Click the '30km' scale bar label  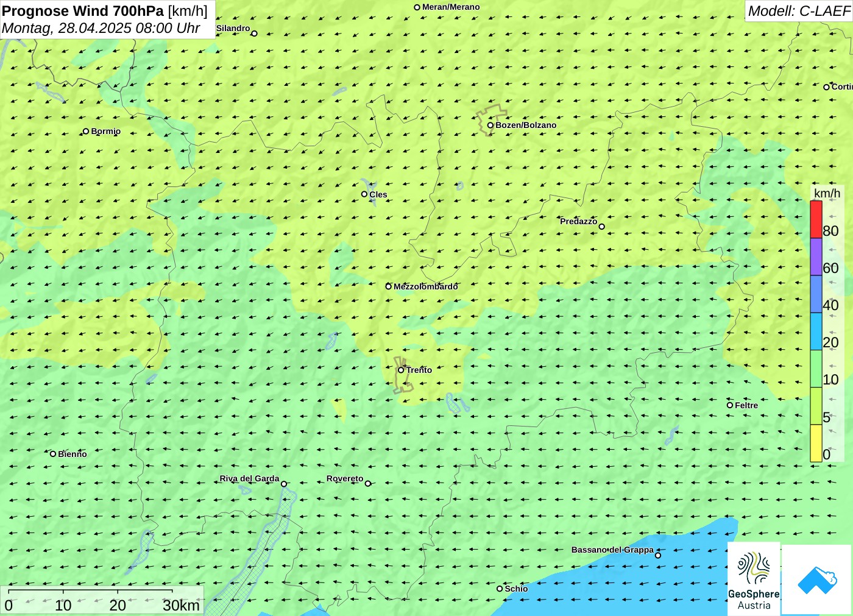181,605
